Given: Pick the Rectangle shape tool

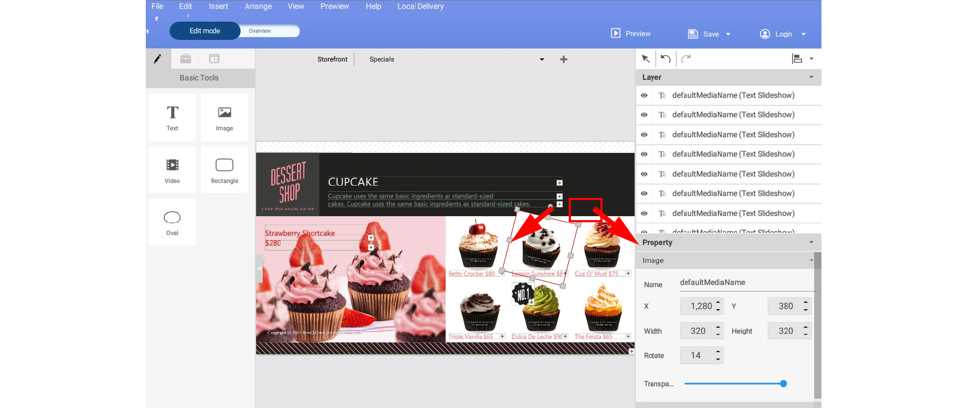Looking at the screenshot, I should click(x=224, y=170).
